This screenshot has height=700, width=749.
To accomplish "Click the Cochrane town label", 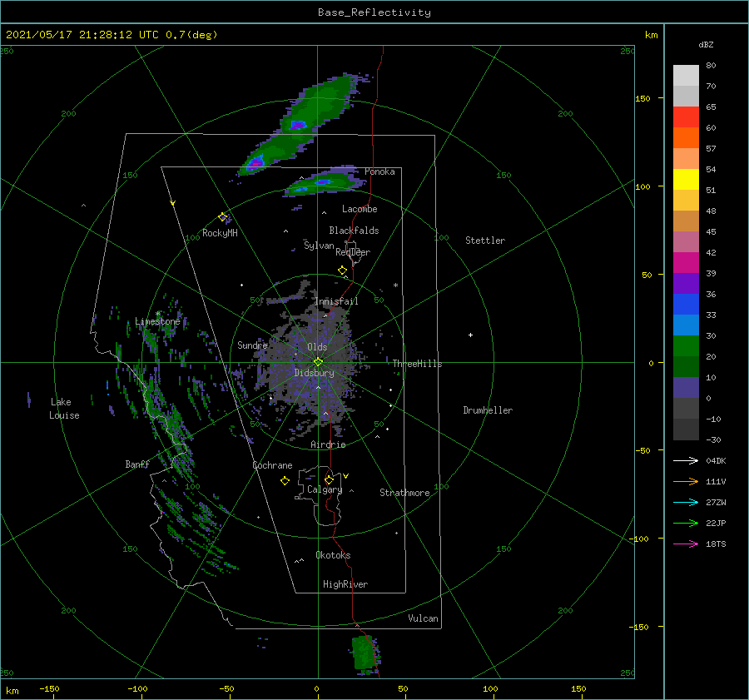I will point(272,465).
